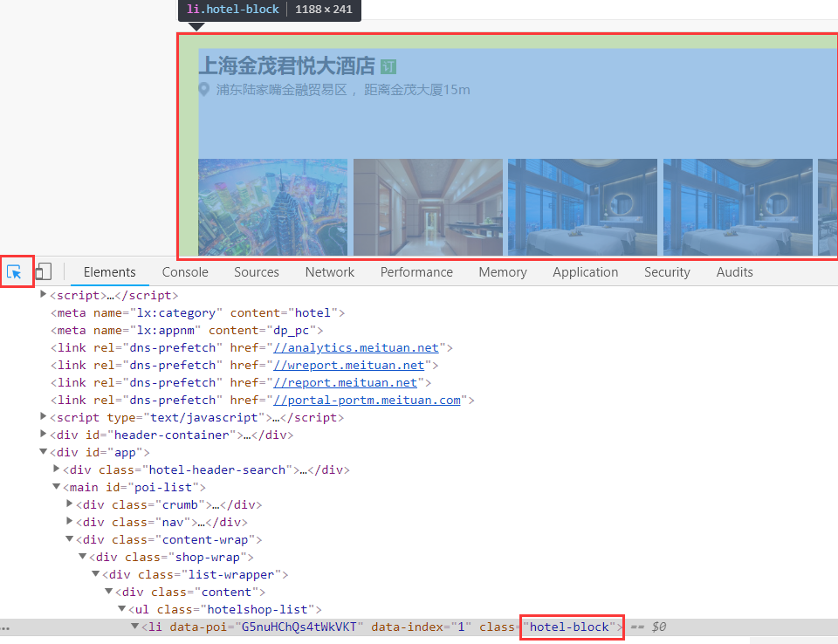
Task: Open the fourth hotel photo with beds
Action: (738, 208)
